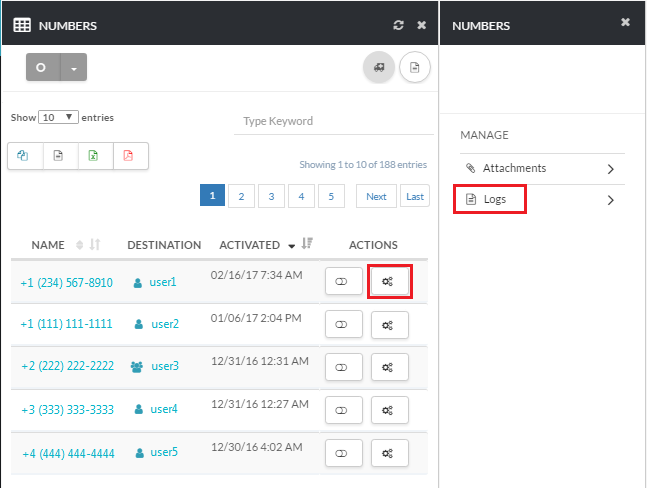This screenshot has height=488, width=647.
Task: Click the Next page button
Action: (x=376, y=197)
